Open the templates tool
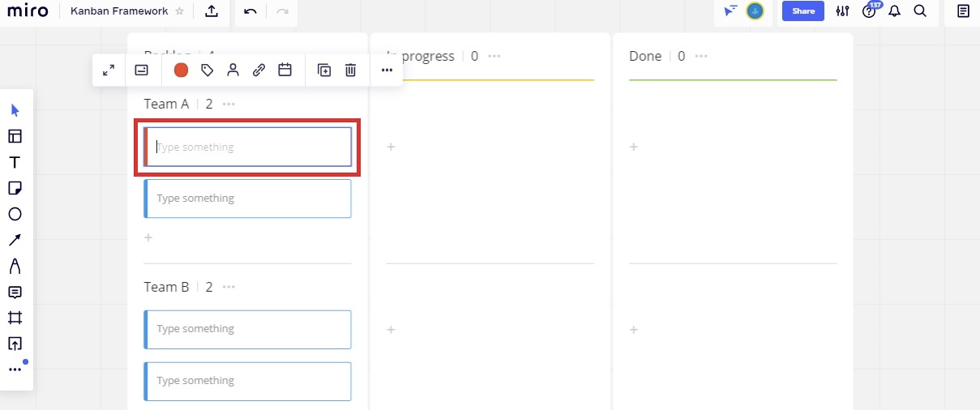The width and height of the screenshot is (980, 410). 15,136
